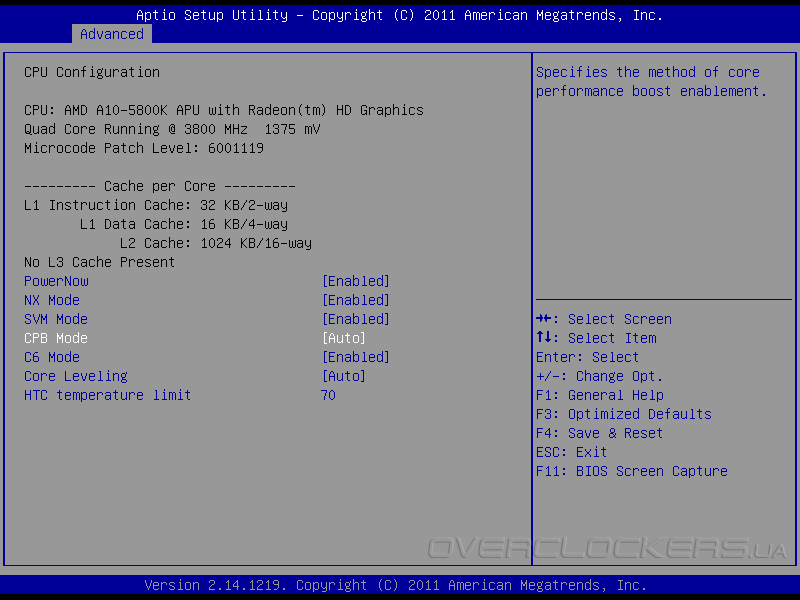The image size is (800, 600).
Task: Open the SVM Mode [Enabled] value
Action: pyautogui.click(x=356, y=319)
